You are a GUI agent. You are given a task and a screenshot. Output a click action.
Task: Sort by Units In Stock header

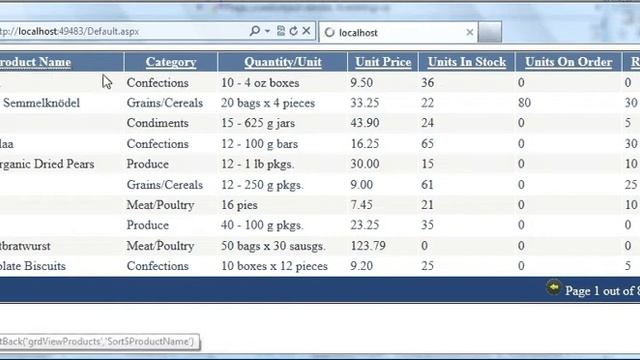(467, 62)
